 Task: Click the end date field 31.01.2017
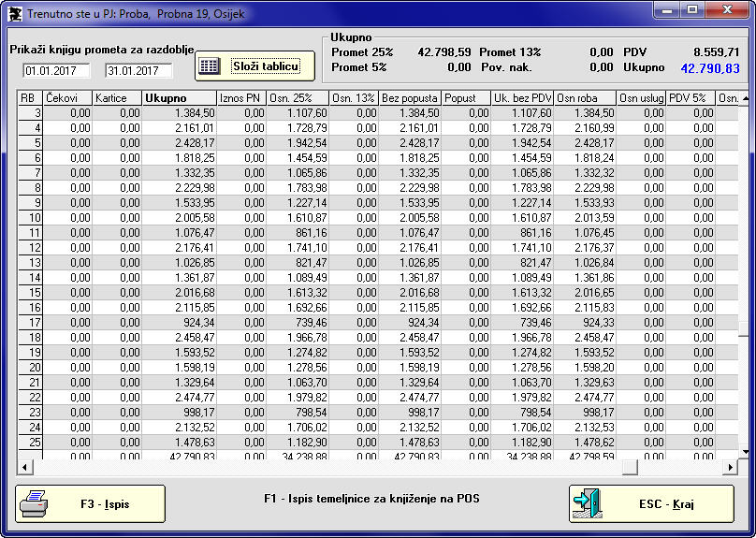click(x=138, y=71)
